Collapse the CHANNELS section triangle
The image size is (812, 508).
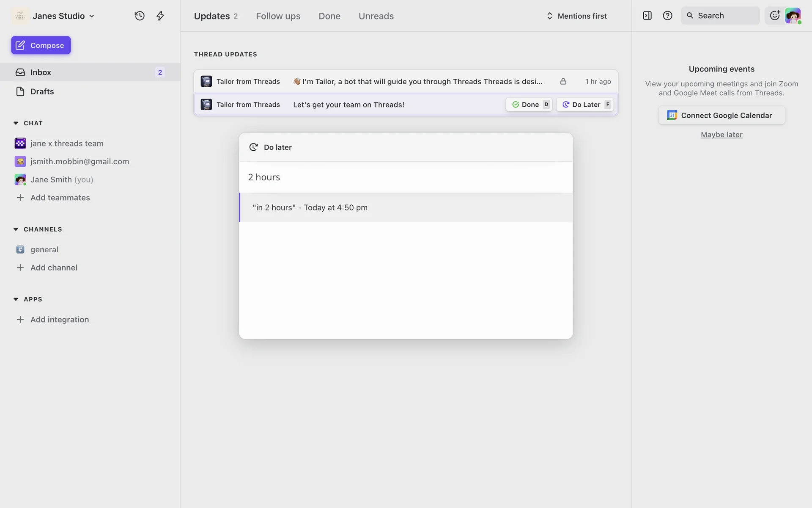[x=16, y=229]
